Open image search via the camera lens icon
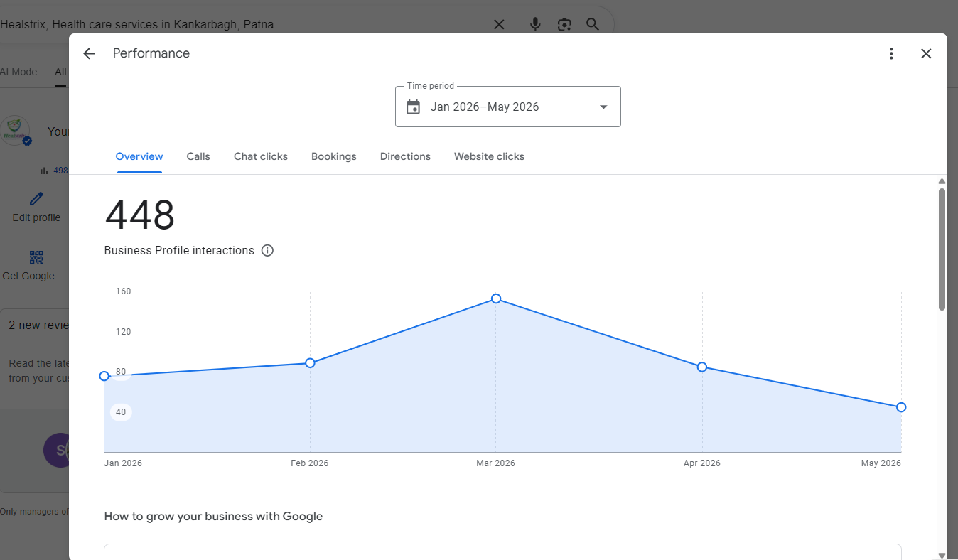Screen dimensions: 958x560 click(x=564, y=24)
